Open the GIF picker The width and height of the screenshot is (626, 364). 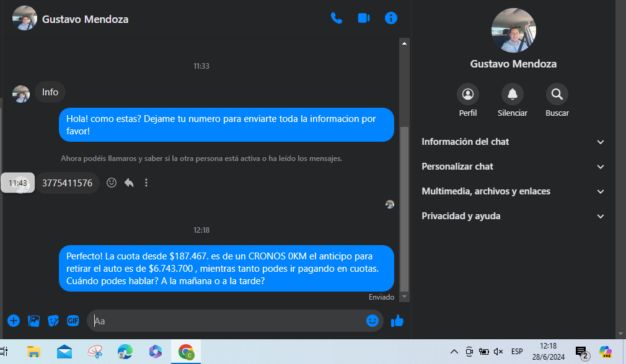pos(73,321)
